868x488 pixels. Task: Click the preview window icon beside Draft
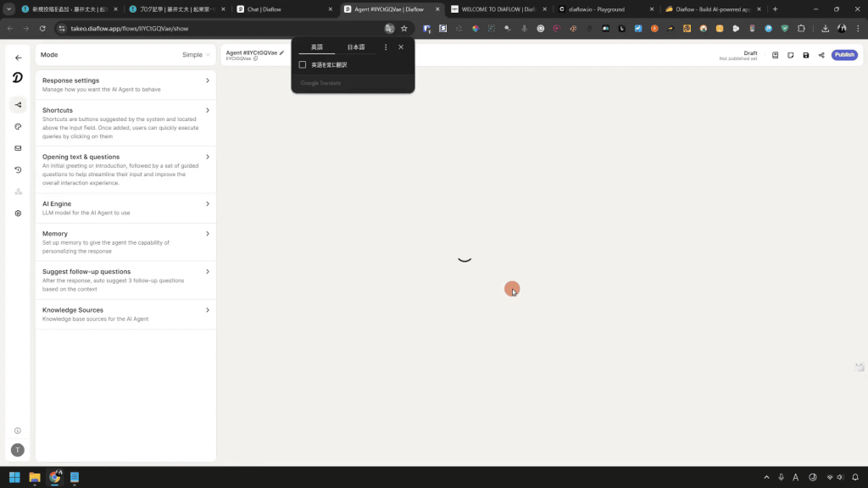(775, 55)
